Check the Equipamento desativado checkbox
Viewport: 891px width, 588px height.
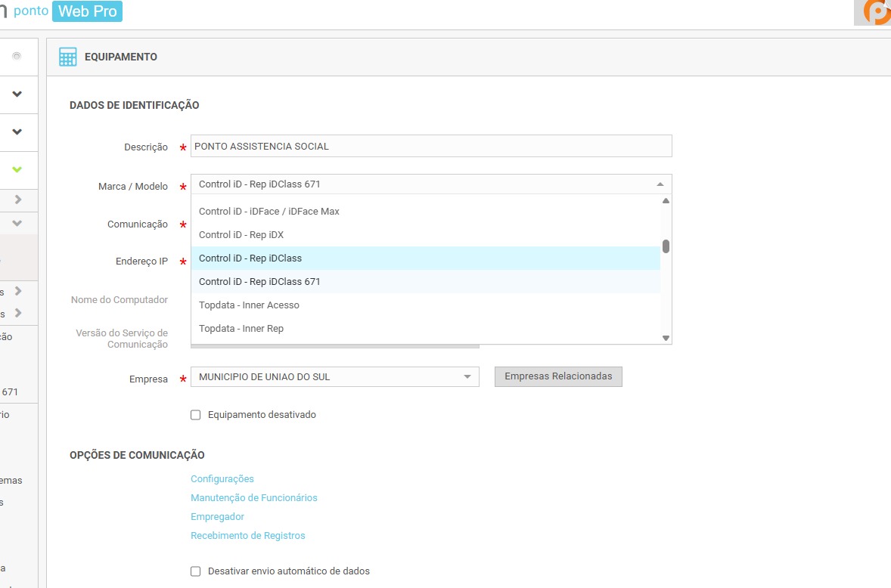pyautogui.click(x=196, y=415)
